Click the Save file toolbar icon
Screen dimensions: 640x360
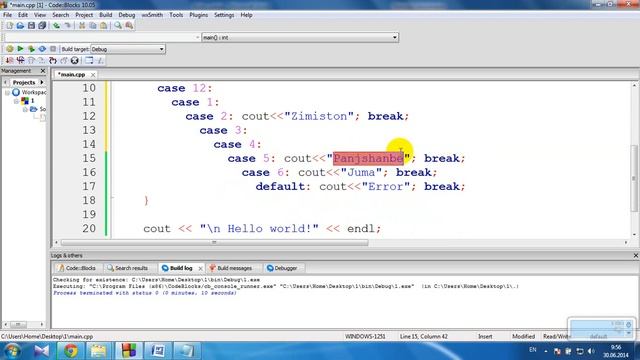pyautogui.click(x=31, y=26)
